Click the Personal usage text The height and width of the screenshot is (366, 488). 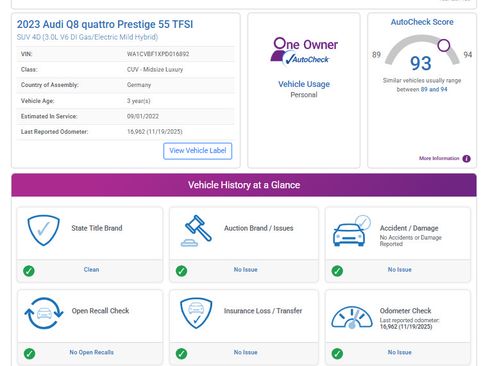(304, 95)
